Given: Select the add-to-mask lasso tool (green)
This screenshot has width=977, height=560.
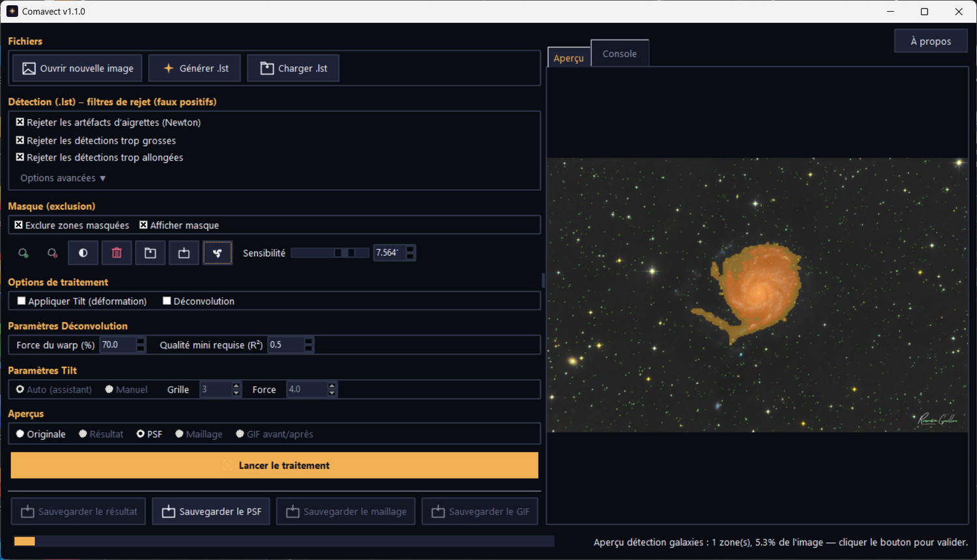Looking at the screenshot, I should click(23, 253).
